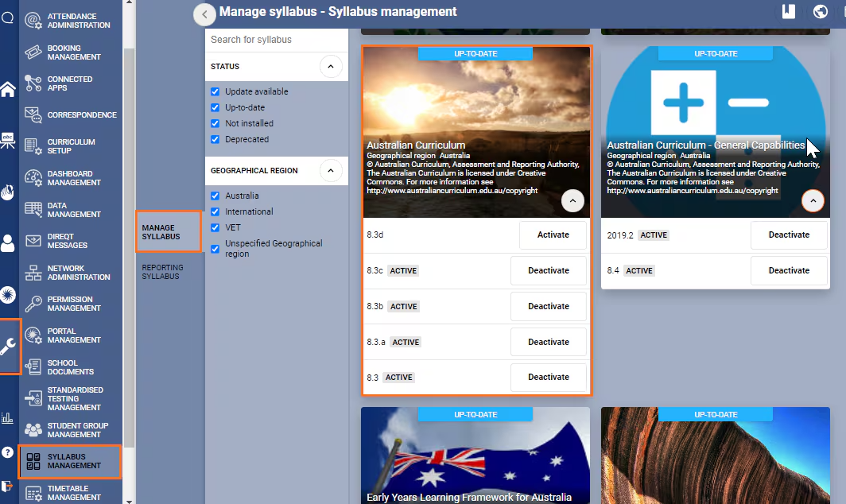Collapse General Capabilities versions list
This screenshot has width=846, height=504.
(x=813, y=201)
